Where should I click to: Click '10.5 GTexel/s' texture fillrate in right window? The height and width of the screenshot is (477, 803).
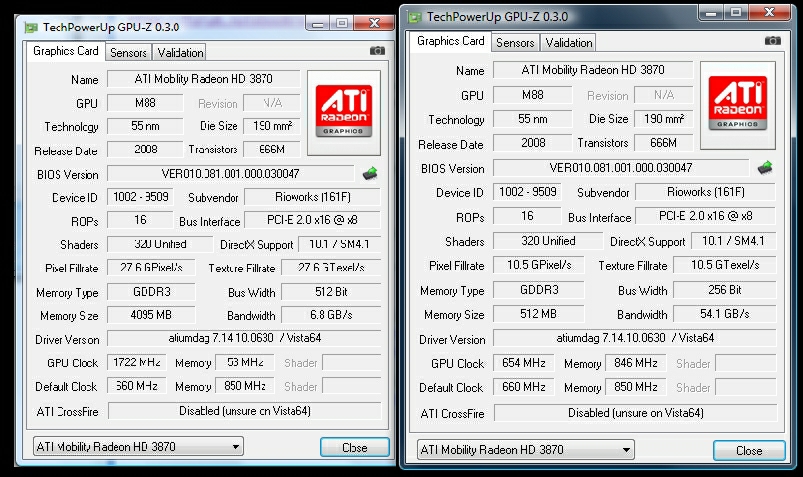[x=725, y=265]
